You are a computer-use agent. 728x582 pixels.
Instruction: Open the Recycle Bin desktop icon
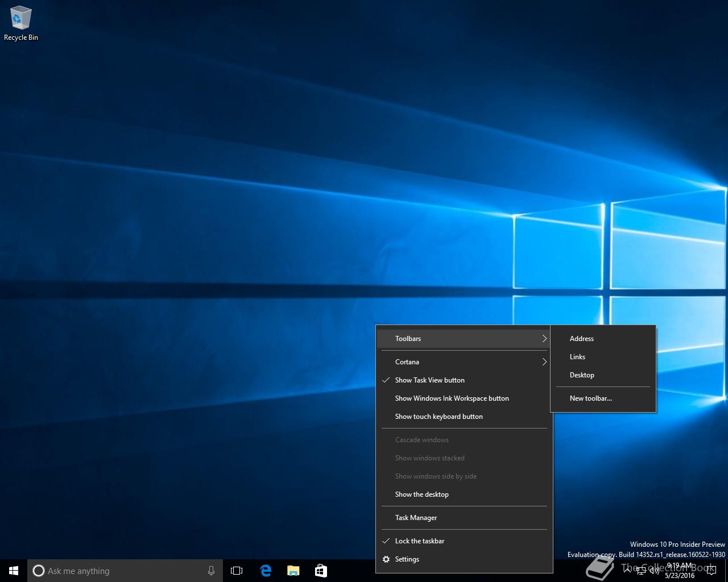(x=21, y=24)
